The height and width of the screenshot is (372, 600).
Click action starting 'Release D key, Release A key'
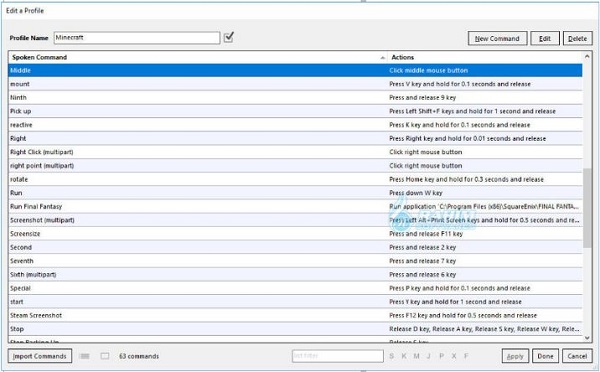484,329
